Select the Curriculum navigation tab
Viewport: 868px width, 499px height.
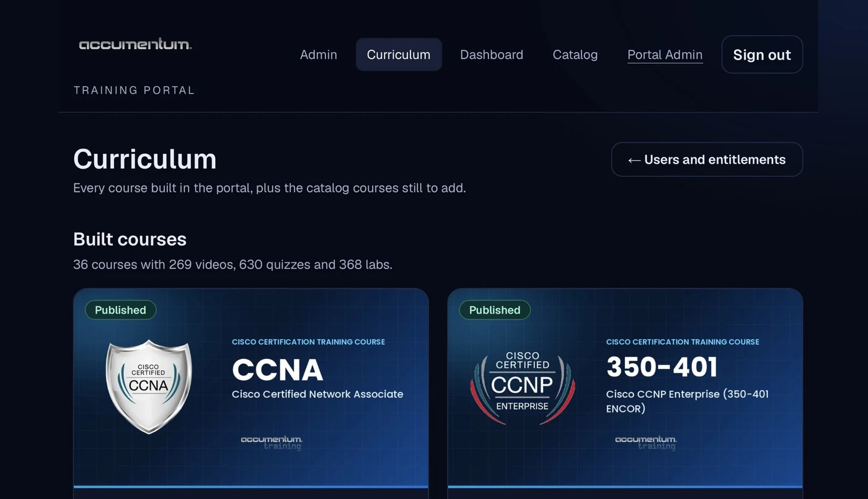[399, 55]
